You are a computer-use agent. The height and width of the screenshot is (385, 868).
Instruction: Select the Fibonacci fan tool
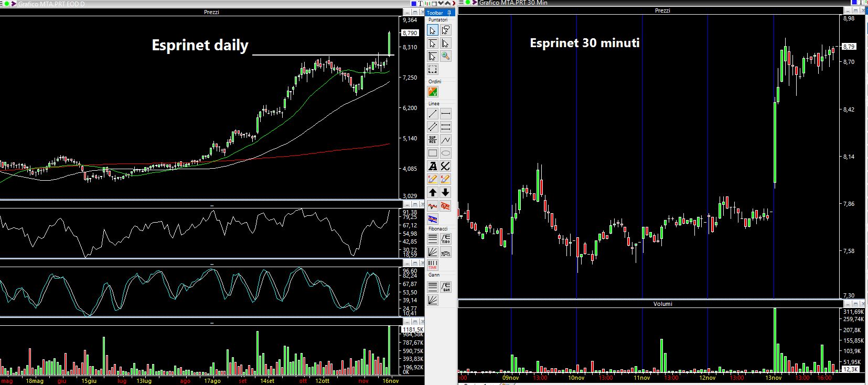[x=433, y=252]
